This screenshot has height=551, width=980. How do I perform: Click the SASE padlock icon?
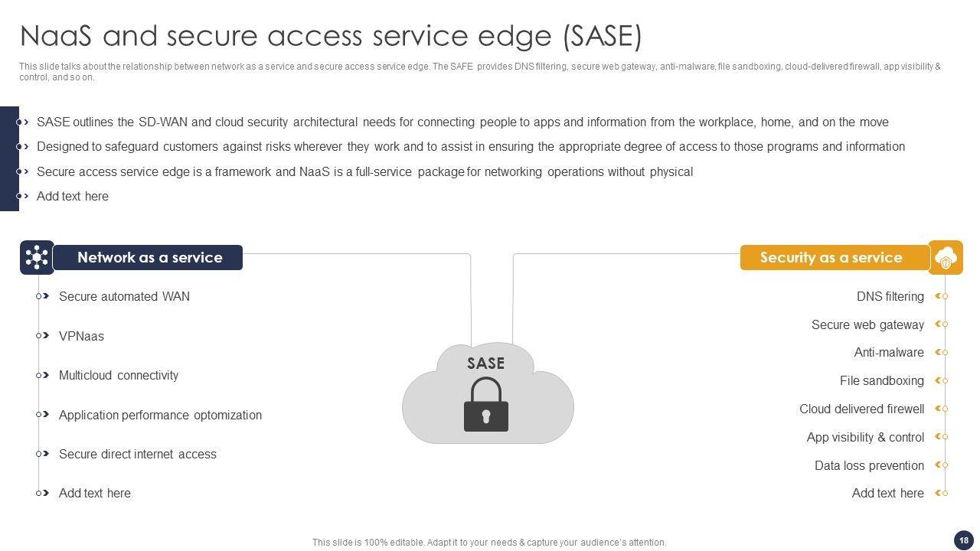coord(486,405)
